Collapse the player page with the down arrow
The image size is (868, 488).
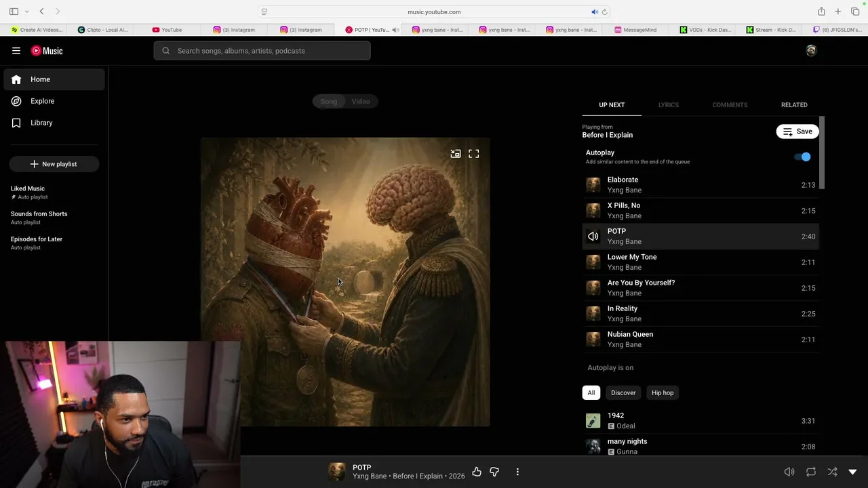853,472
